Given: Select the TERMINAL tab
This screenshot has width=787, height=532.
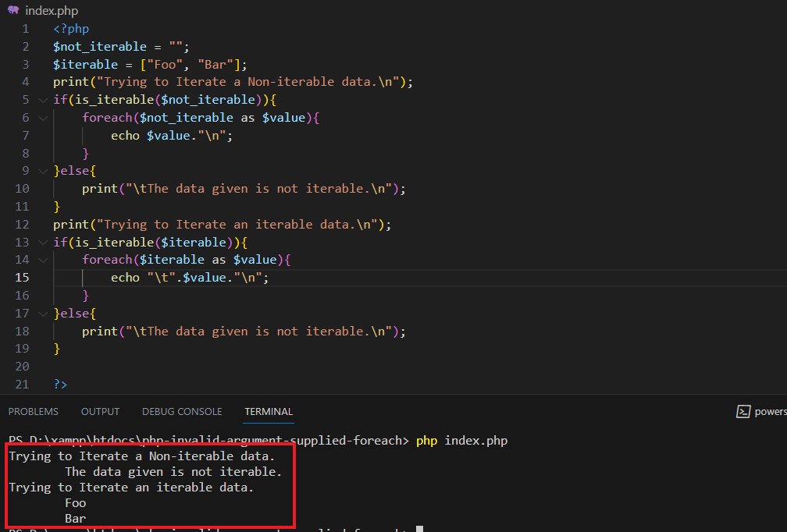Looking at the screenshot, I should pyautogui.click(x=269, y=411).
